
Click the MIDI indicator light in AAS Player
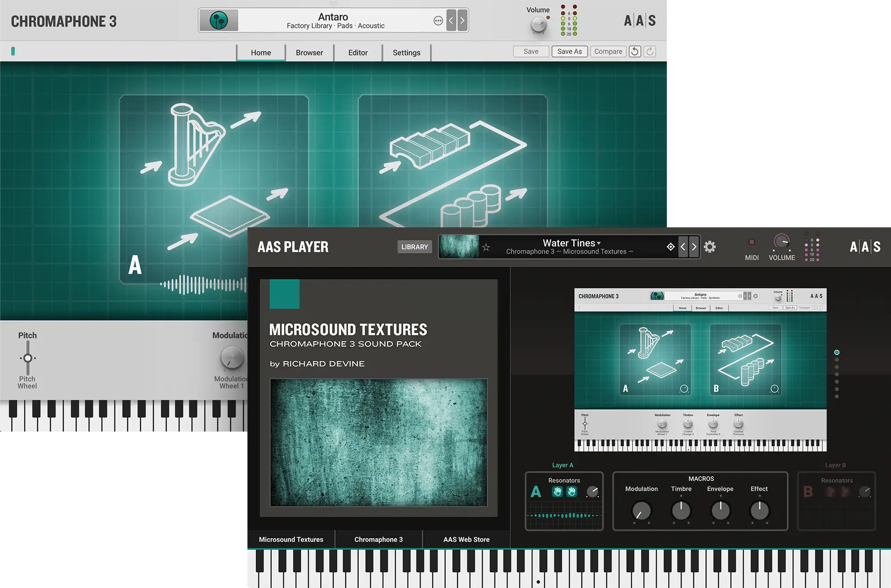point(752,242)
